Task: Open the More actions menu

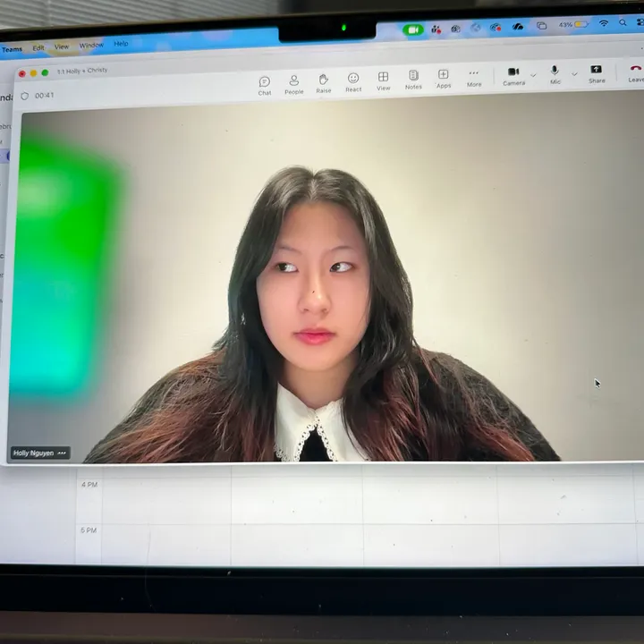Action: click(x=474, y=78)
